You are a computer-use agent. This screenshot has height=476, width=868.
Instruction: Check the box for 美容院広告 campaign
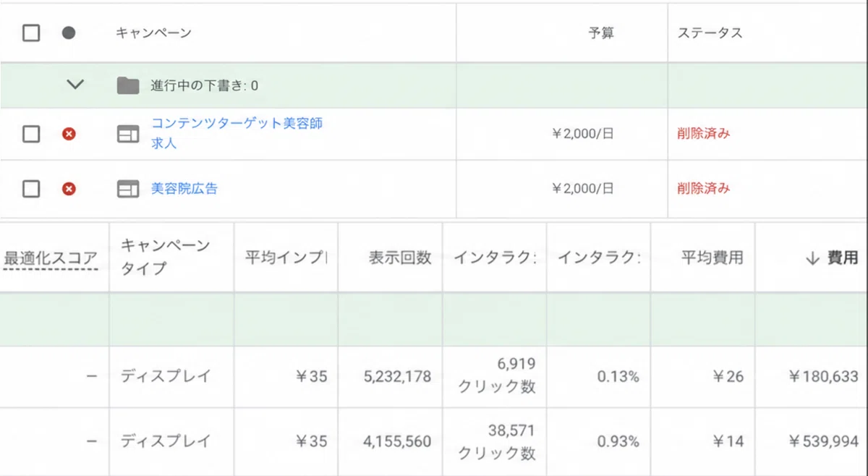point(31,189)
